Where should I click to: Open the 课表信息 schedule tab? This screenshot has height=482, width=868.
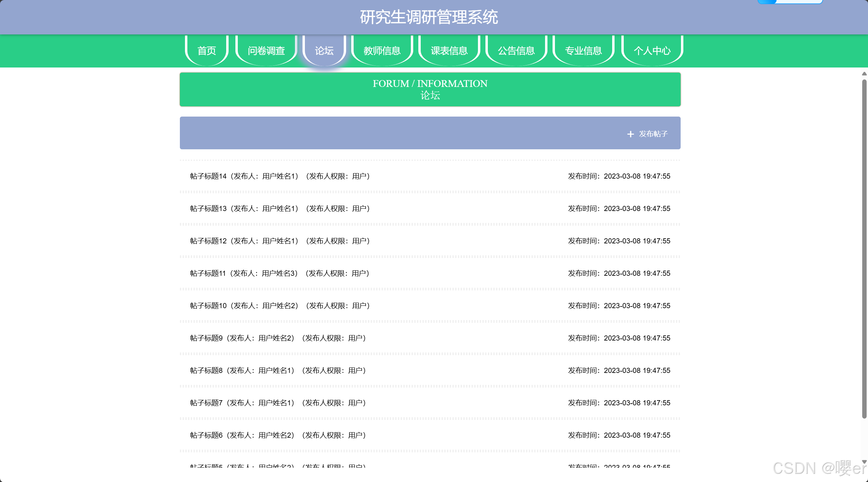(x=449, y=51)
